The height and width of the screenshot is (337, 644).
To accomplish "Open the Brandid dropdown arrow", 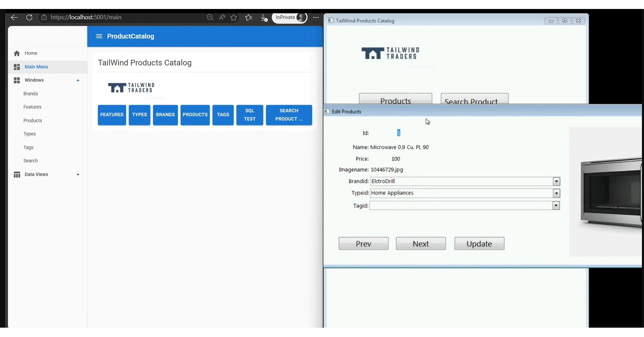I will [x=556, y=181].
